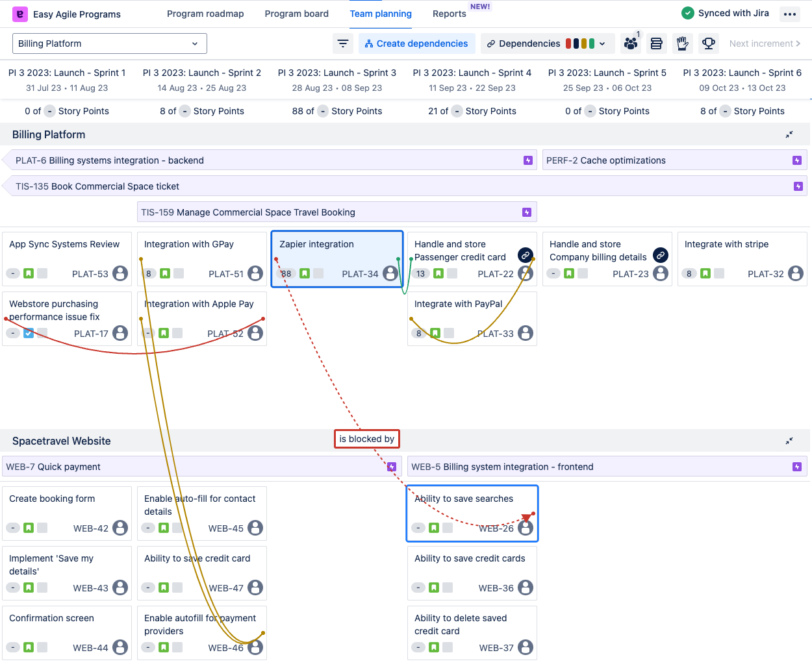The width and height of the screenshot is (812, 668).
Task: Open the trophy objectives icon
Action: click(x=709, y=43)
